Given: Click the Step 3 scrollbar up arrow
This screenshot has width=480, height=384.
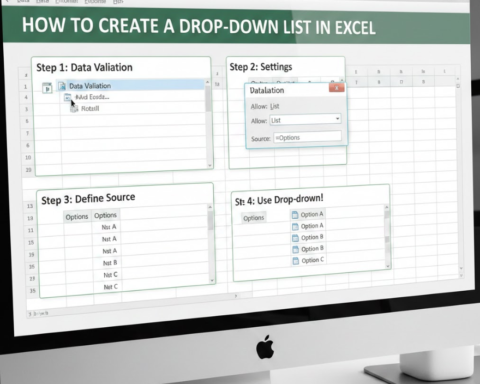Looking at the screenshot, I should 210,207.
